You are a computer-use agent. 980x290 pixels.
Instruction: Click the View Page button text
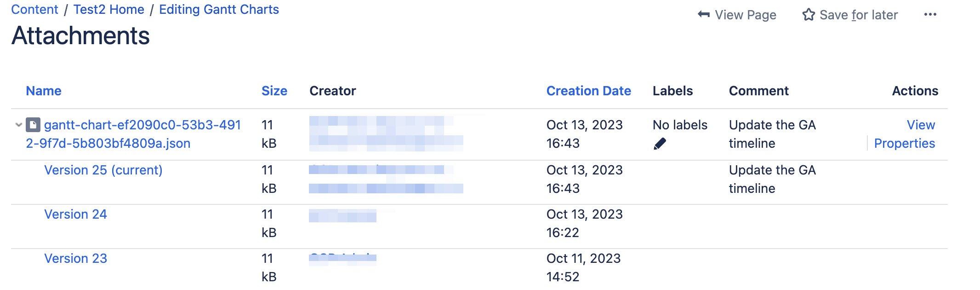tap(745, 15)
